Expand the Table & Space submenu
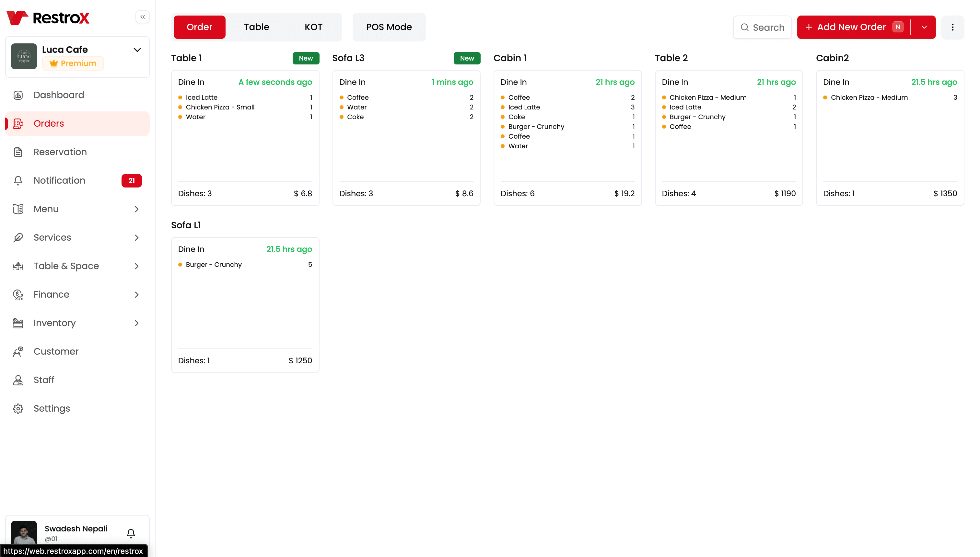980x557 pixels. (137, 266)
